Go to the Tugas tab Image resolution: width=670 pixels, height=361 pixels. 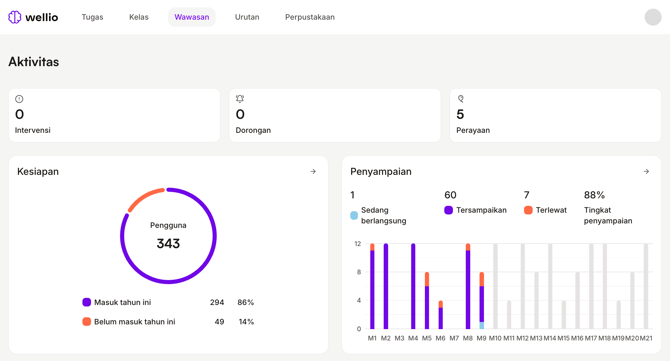click(92, 17)
